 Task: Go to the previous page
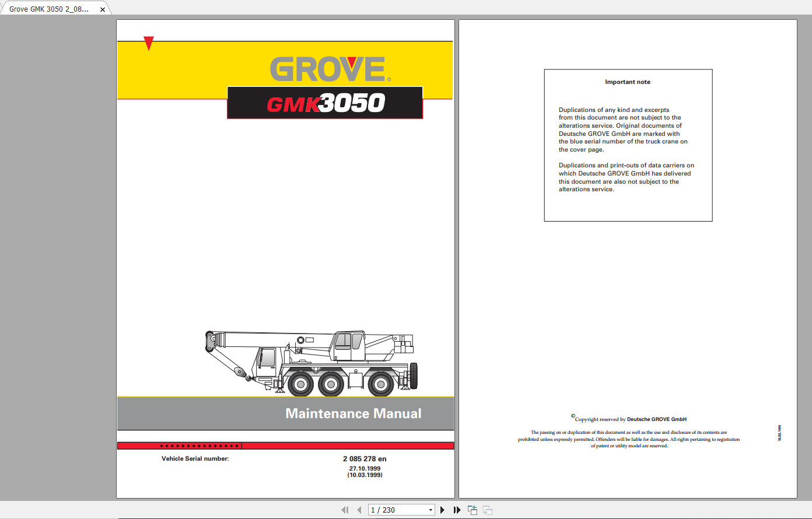(359, 510)
